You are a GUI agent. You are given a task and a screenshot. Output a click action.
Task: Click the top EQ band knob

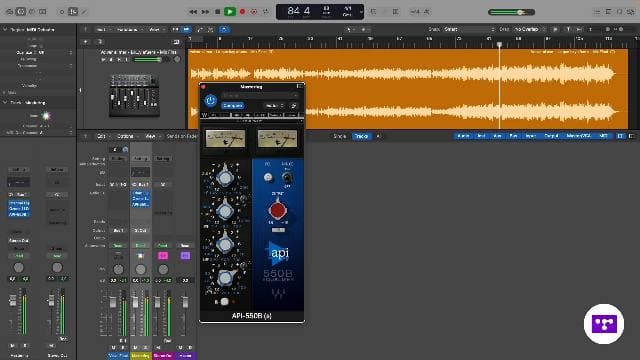[225, 177]
